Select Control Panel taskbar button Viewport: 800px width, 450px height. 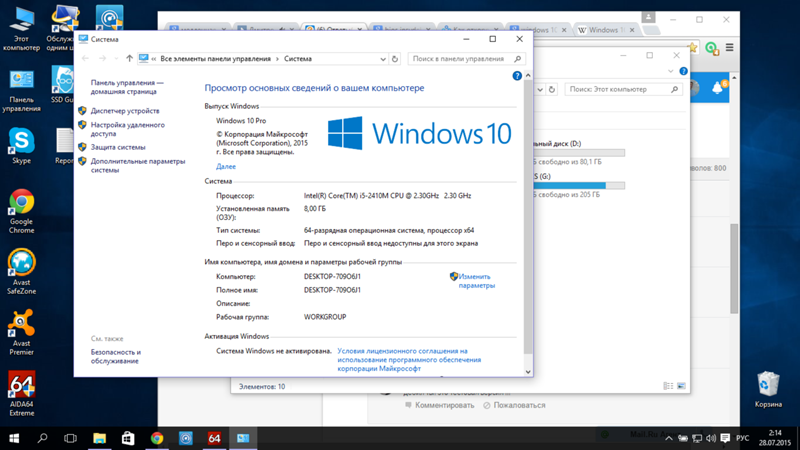coord(243,438)
